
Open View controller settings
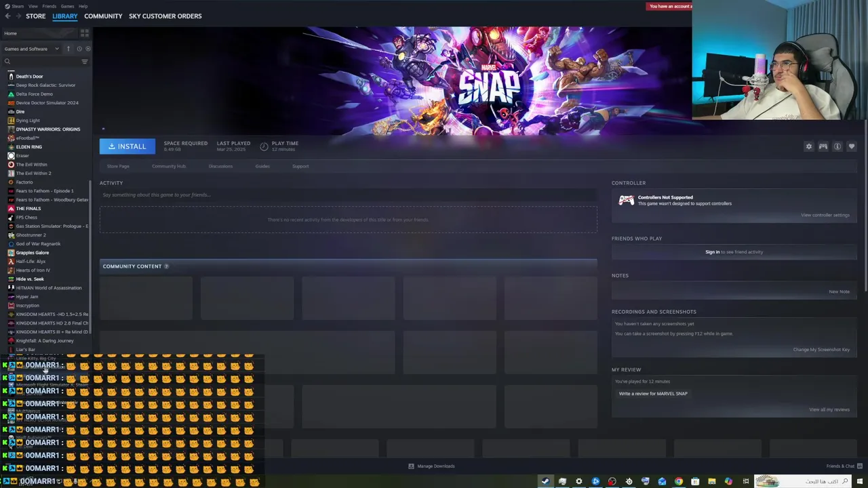[x=825, y=216]
